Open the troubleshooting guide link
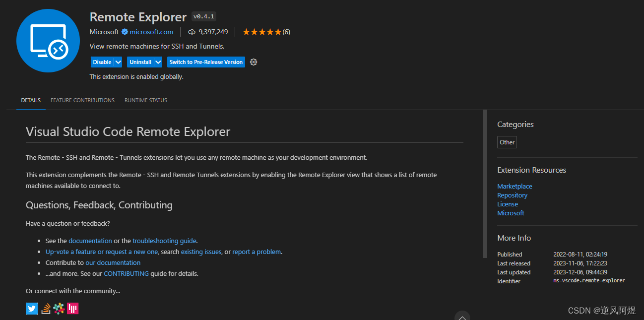644x320 pixels. point(164,241)
